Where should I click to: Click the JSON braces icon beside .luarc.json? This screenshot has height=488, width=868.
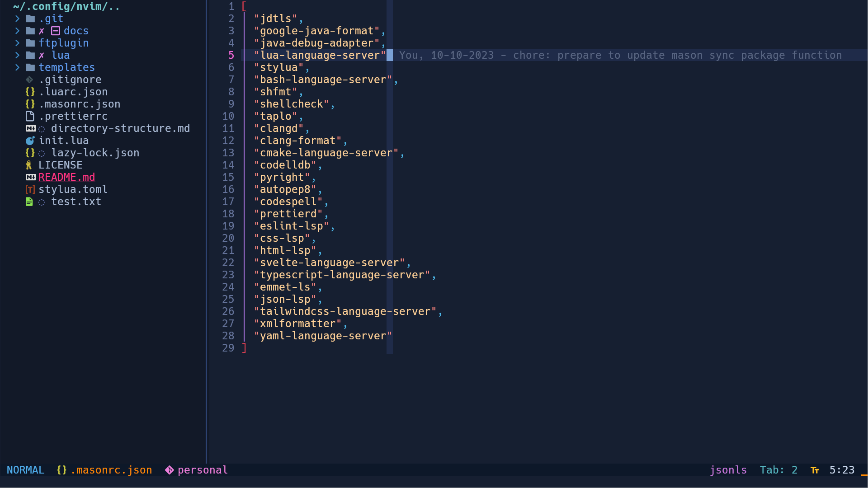(x=30, y=92)
